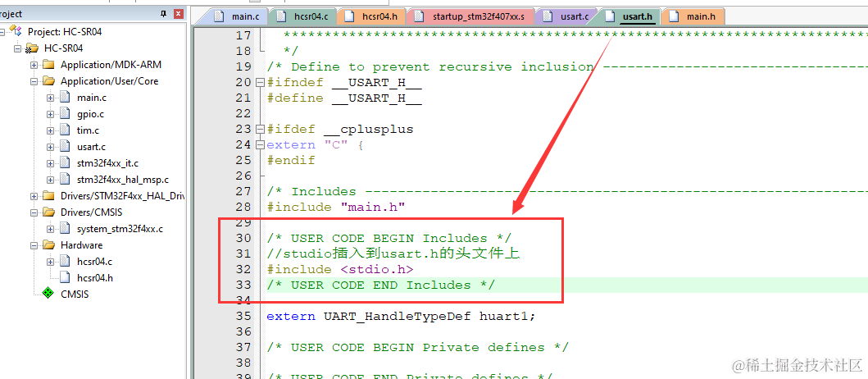Select main.c in the project tree

[91, 98]
